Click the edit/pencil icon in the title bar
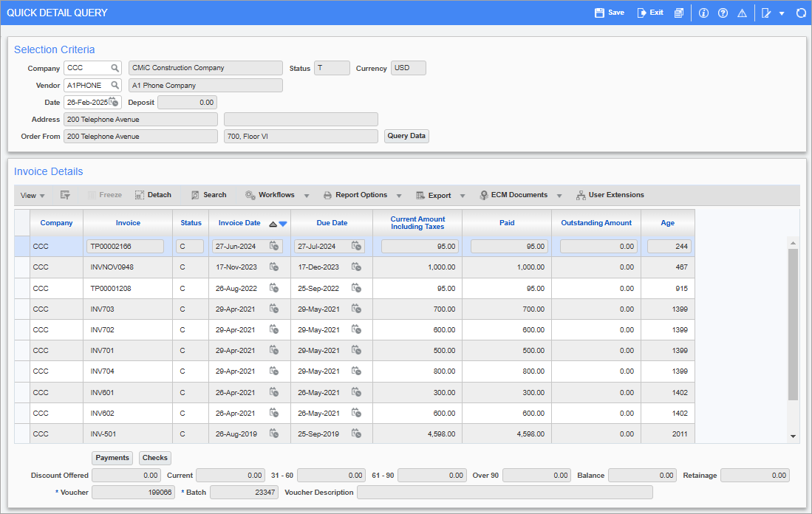812x514 pixels. click(765, 13)
